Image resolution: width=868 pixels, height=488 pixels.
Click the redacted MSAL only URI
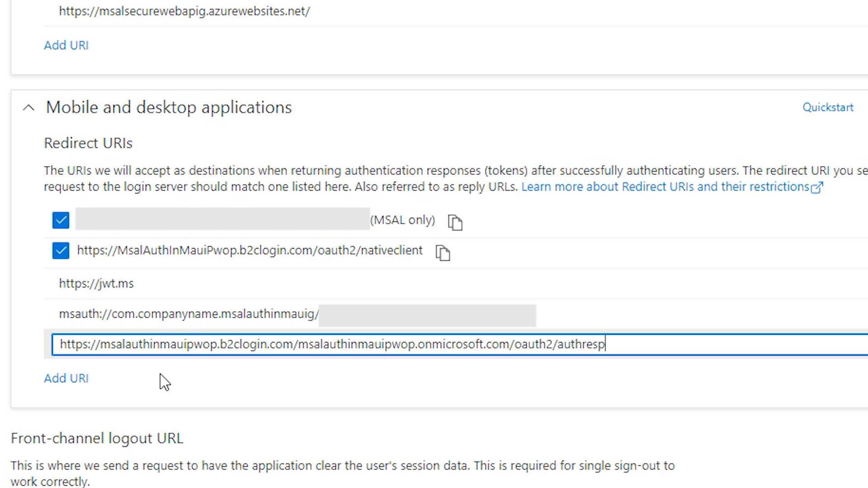[222, 220]
